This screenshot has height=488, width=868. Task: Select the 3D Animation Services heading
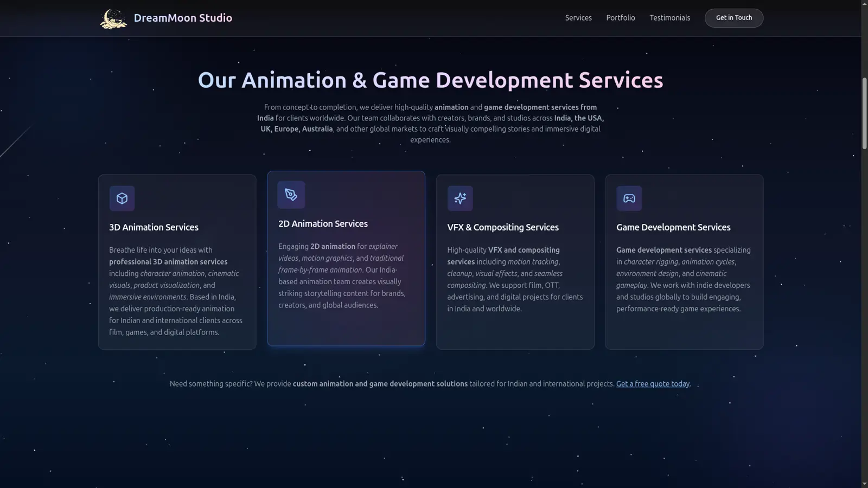pos(154,228)
